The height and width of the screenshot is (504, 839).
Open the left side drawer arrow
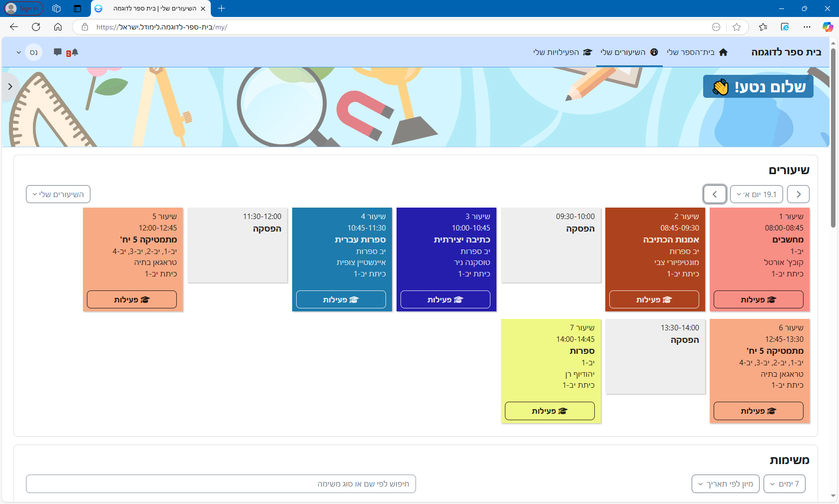point(10,86)
